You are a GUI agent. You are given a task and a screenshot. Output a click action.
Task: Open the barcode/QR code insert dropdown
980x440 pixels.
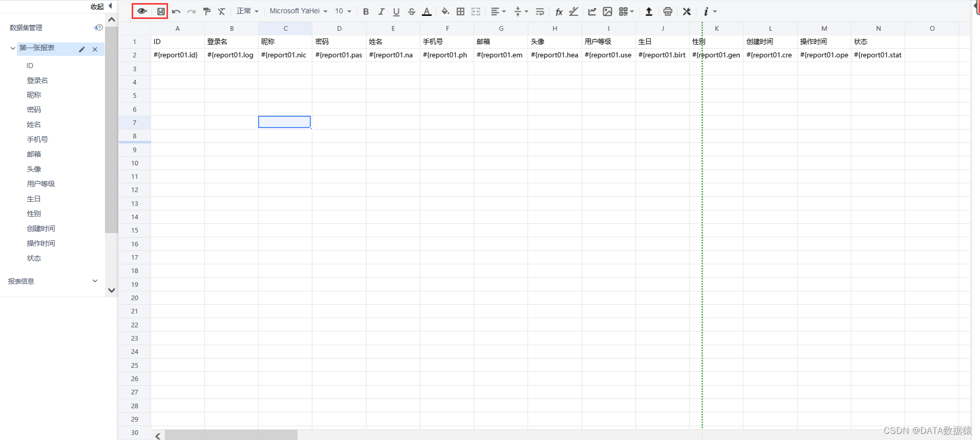coord(626,11)
